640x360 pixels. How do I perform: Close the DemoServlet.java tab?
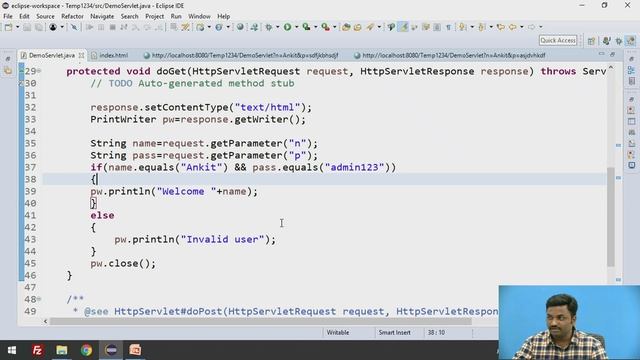pos(82,55)
